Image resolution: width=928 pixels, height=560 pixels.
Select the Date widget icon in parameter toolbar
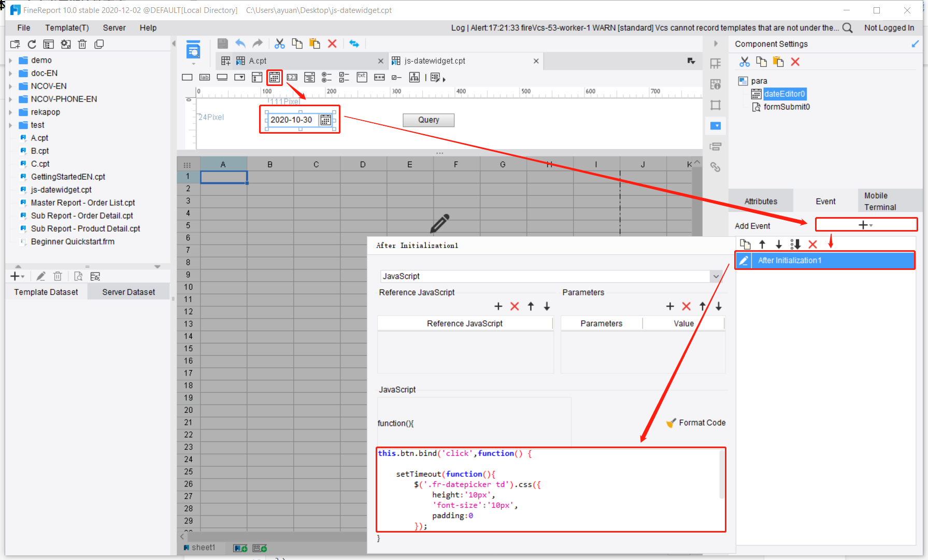tap(275, 78)
